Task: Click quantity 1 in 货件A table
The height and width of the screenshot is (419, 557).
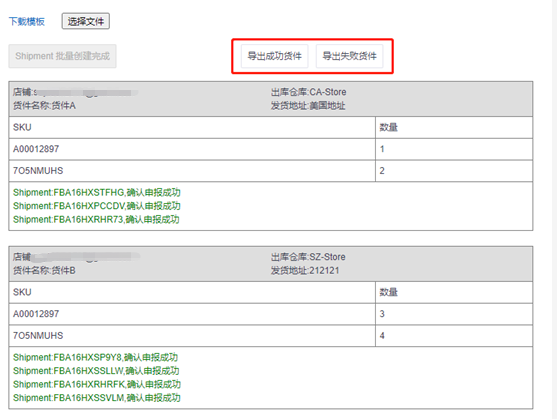Action: pyautogui.click(x=382, y=149)
